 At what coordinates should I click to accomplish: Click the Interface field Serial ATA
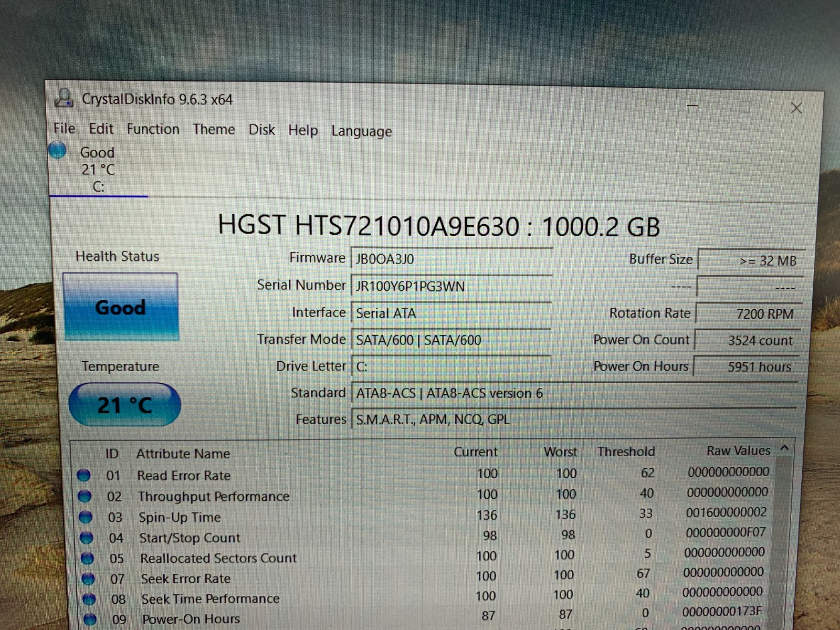click(x=450, y=313)
